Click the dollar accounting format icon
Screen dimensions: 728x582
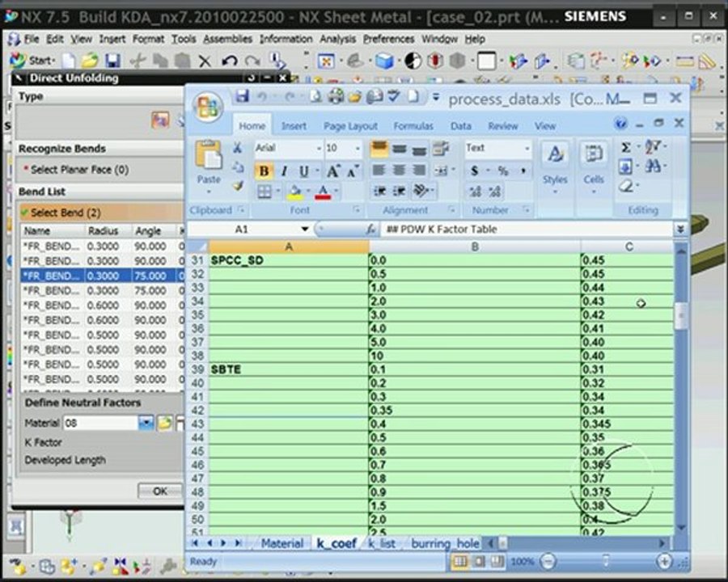(474, 171)
